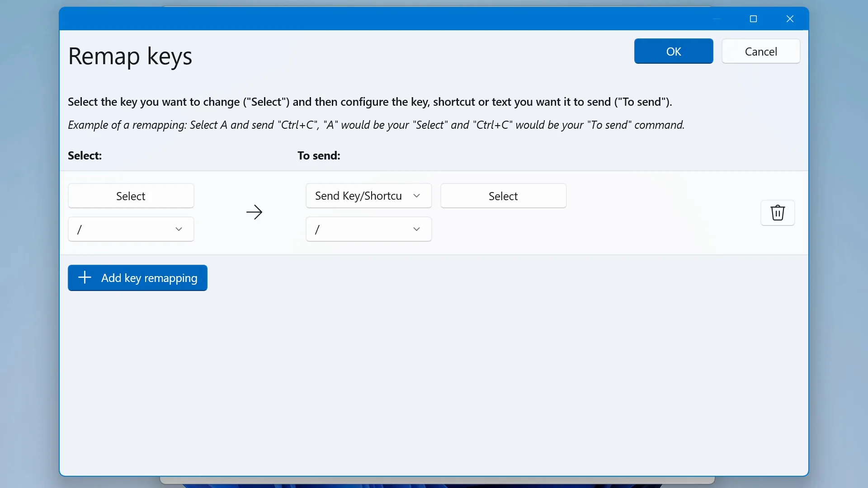Click Select button under 'Select:' column
Image resolution: width=868 pixels, height=488 pixels.
pos(131,196)
